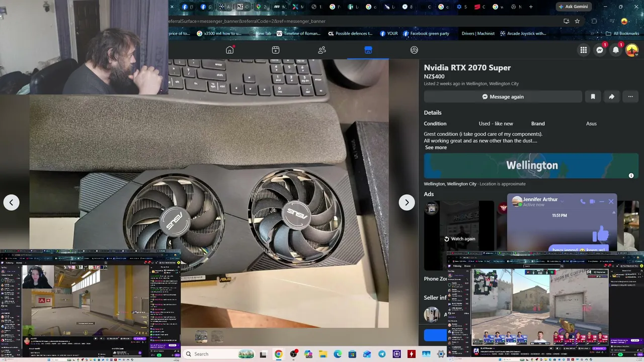Show the previous listing photo
The height and width of the screenshot is (362, 644).
pyautogui.click(x=11, y=202)
